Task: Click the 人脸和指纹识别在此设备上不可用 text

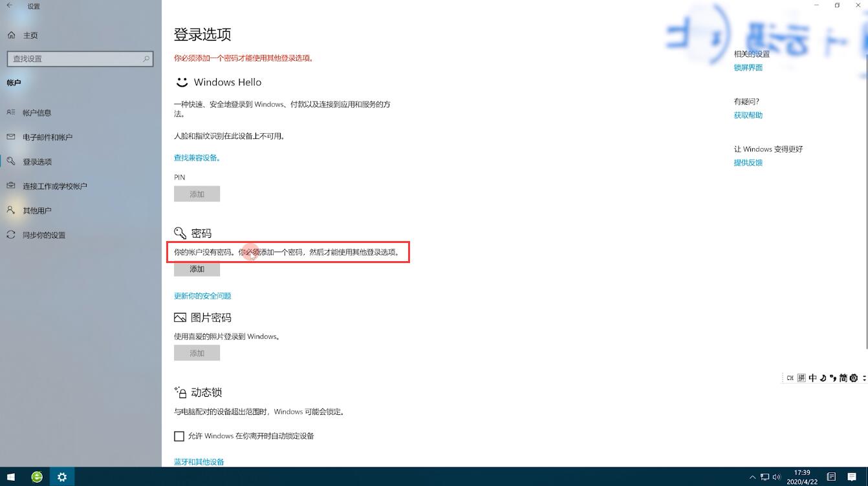Action: (230, 136)
